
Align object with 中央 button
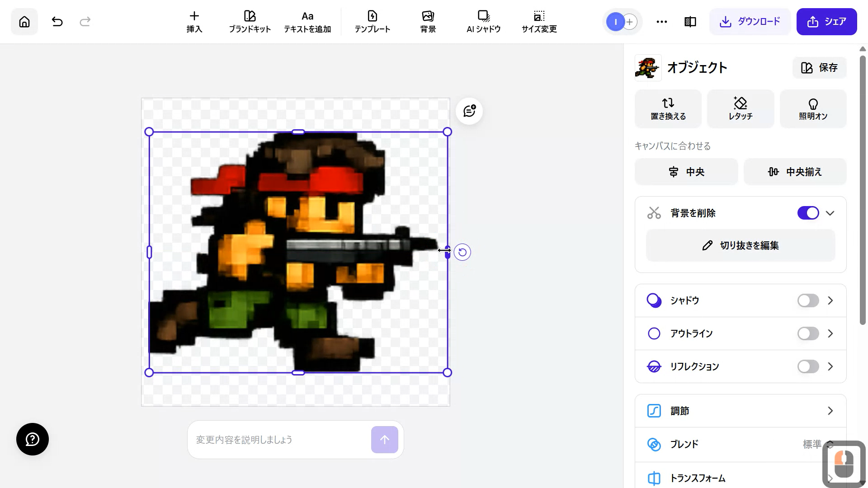[686, 172]
